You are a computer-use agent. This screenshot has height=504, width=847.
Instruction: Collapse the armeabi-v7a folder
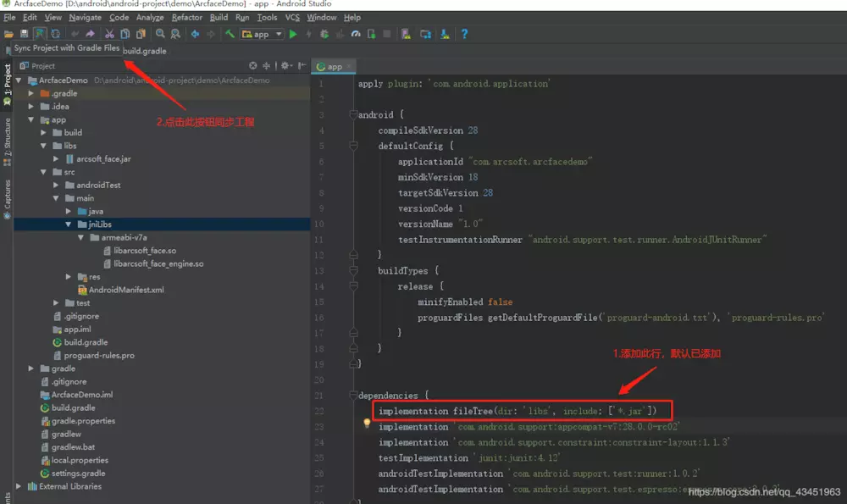[80, 237]
